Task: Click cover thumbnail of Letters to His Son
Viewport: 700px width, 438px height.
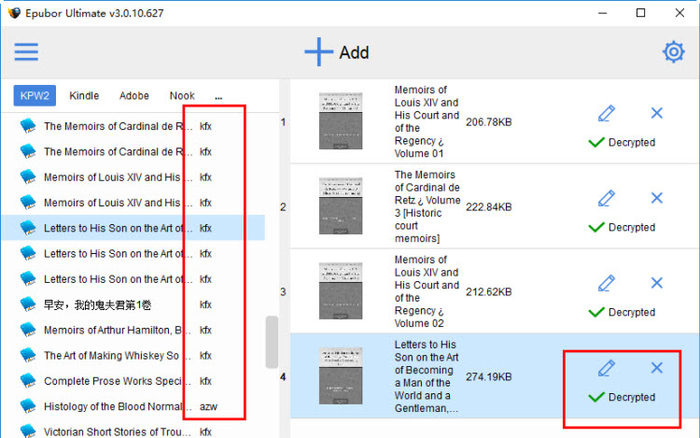Action: (x=341, y=376)
